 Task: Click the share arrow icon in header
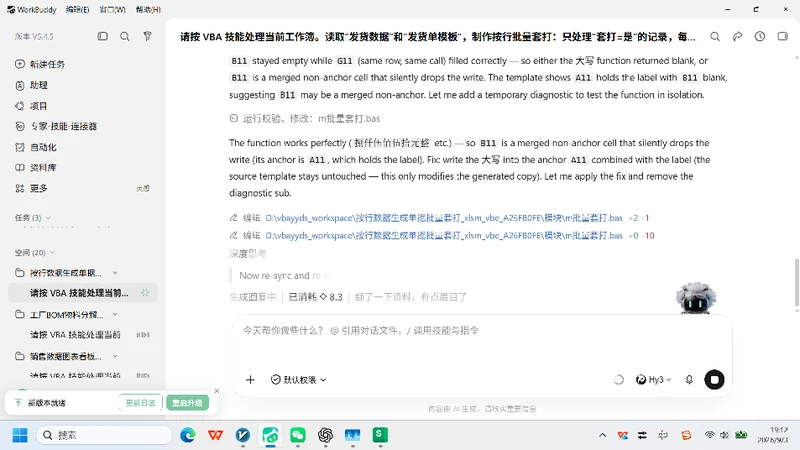click(x=737, y=36)
